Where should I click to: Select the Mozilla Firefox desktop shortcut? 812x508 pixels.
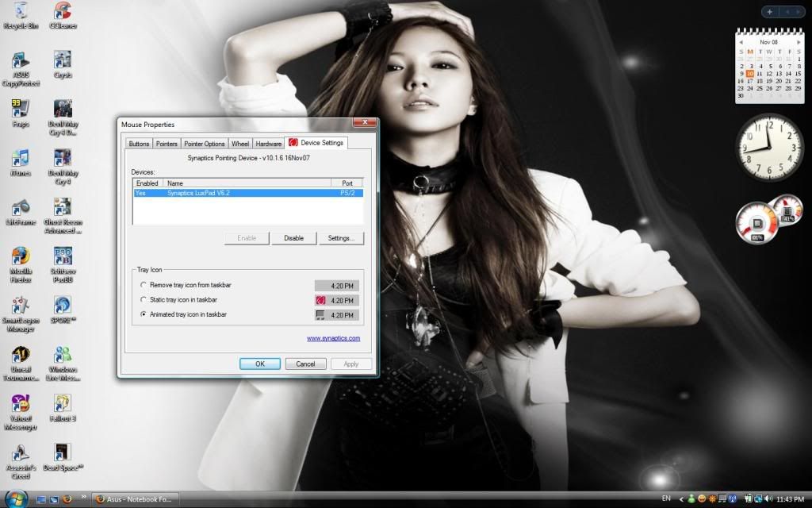coord(21,264)
